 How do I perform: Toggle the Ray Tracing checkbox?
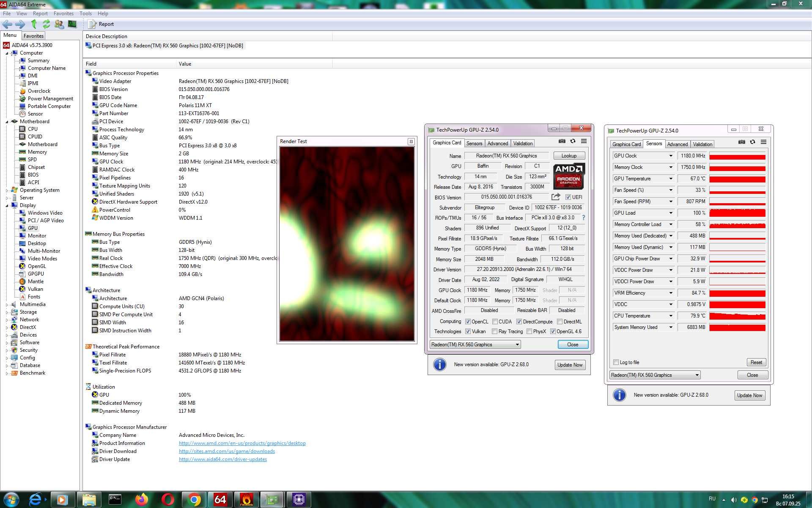(494, 331)
